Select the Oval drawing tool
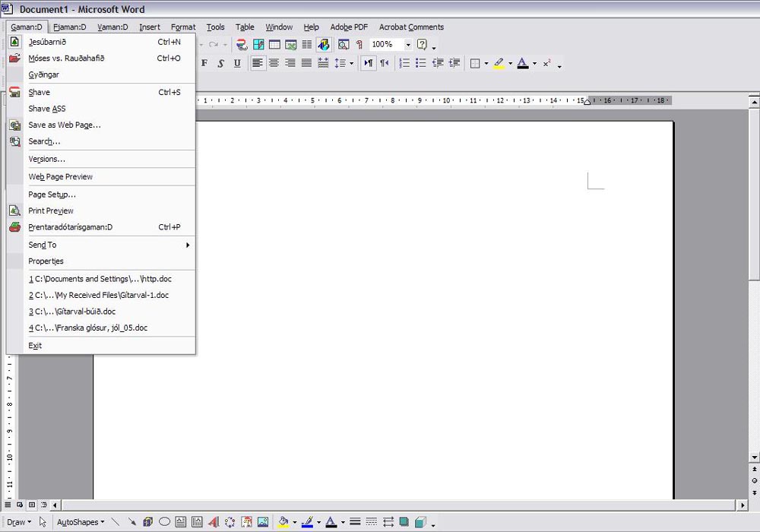Image resolution: width=760 pixels, height=532 pixels. 164,522
